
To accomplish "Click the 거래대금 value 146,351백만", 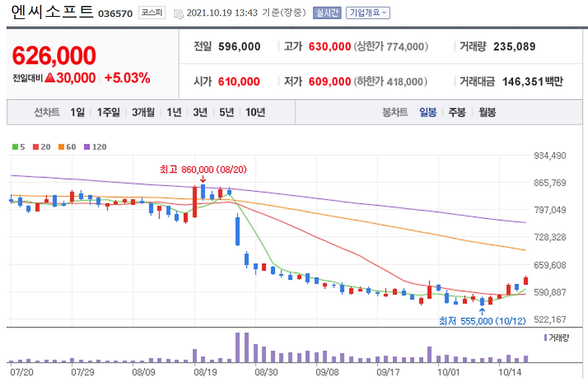I will [532, 82].
